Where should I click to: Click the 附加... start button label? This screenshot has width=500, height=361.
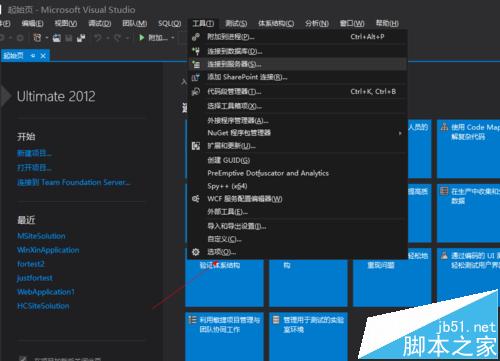(158, 38)
